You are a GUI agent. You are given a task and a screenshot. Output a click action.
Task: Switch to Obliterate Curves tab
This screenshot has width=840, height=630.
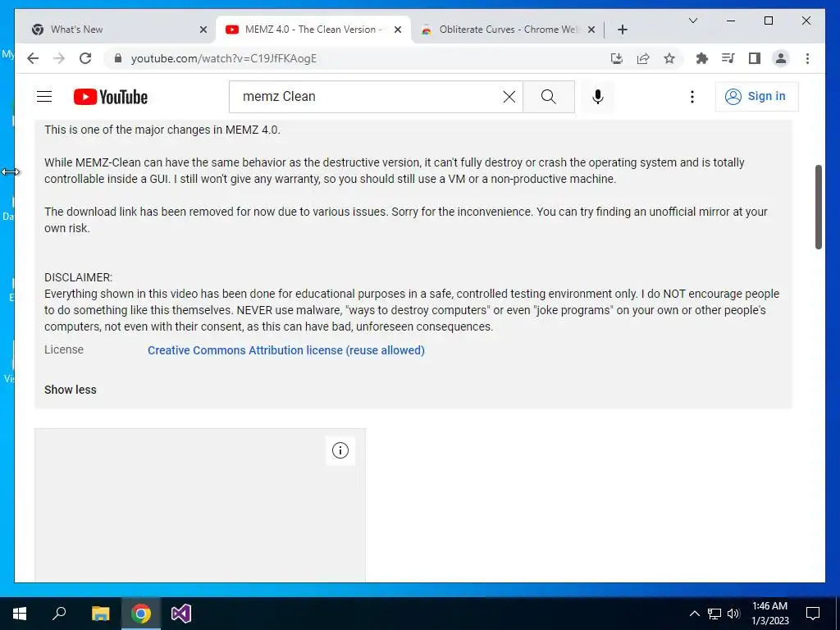509,30
